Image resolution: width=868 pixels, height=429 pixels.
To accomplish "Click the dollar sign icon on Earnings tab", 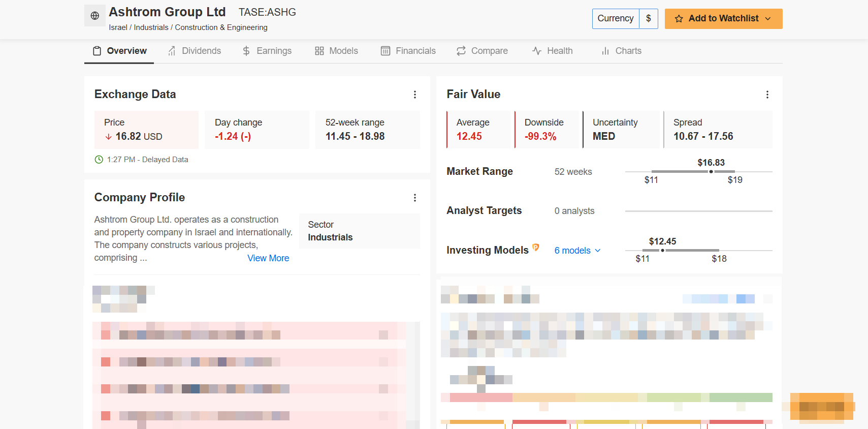I will 246,51.
